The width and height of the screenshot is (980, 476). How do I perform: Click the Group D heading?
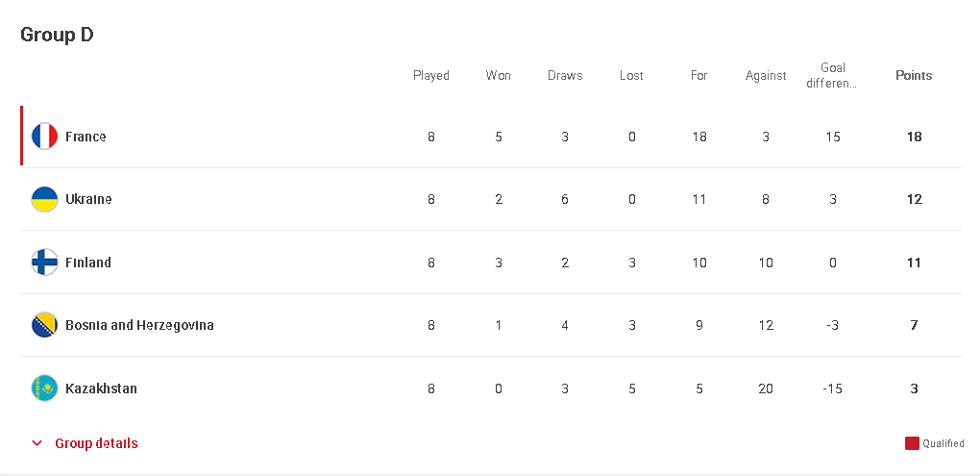(x=57, y=35)
